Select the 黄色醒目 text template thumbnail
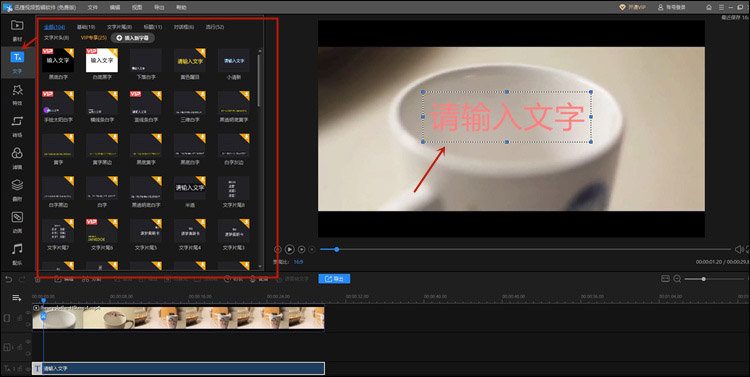750x377 pixels. pyautogui.click(x=190, y=60)
